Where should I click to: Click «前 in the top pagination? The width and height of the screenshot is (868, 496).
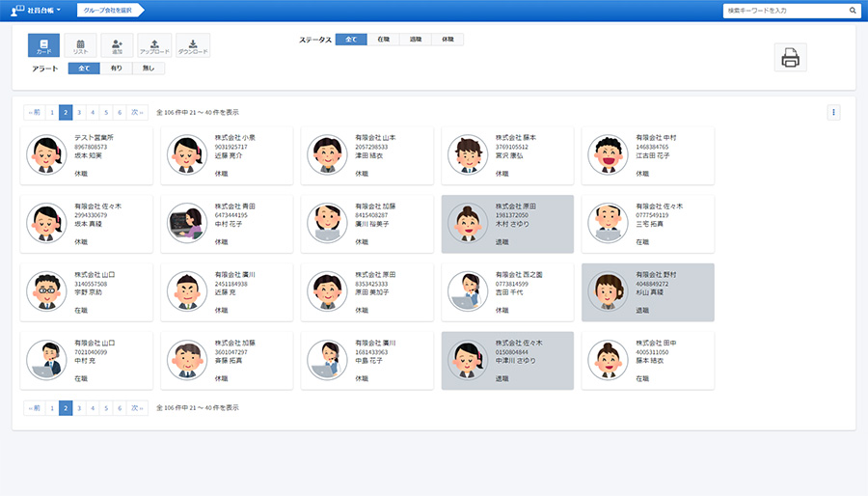pyautogui.click(x=34, y=112)
